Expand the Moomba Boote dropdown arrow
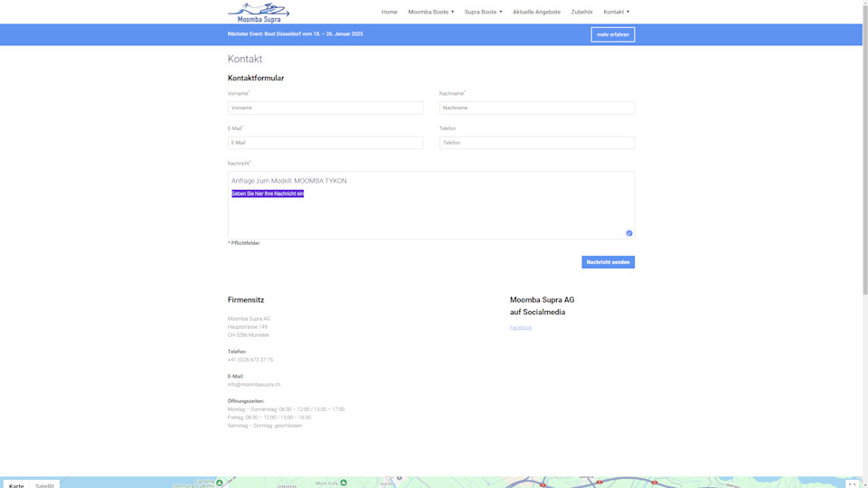Screen dimensions: 868x488 pos(453,12)
